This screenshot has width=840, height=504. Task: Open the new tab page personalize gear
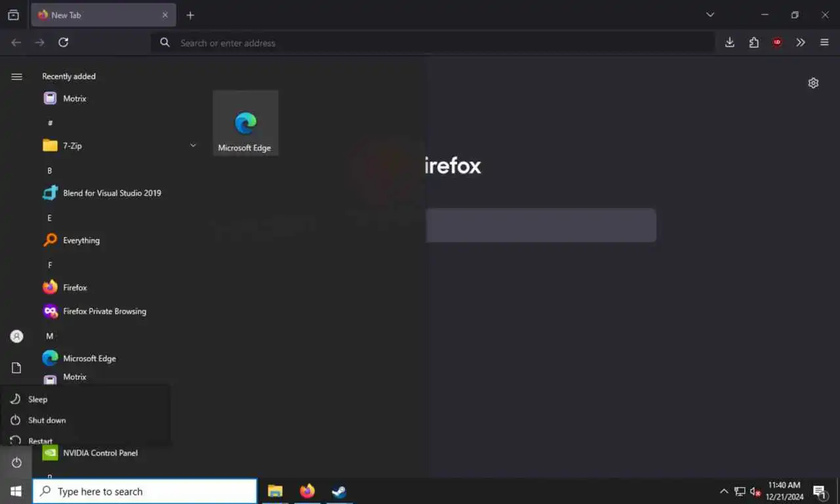click(x=813, y=83)
